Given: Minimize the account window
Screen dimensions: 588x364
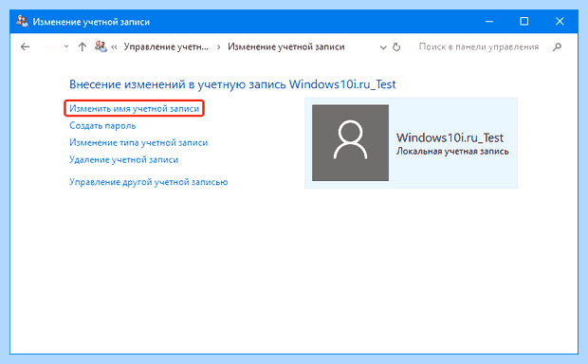Looking at the screenshot, I should tap(489, 22).
